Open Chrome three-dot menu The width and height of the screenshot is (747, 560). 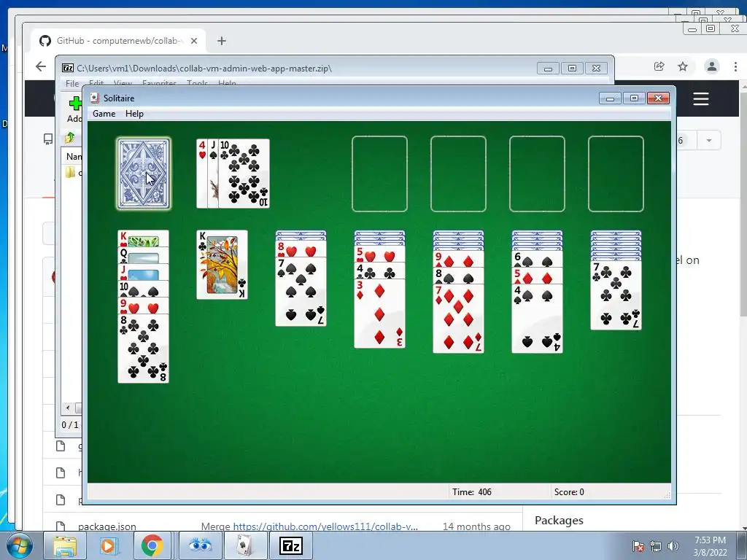tap(735, 66)
